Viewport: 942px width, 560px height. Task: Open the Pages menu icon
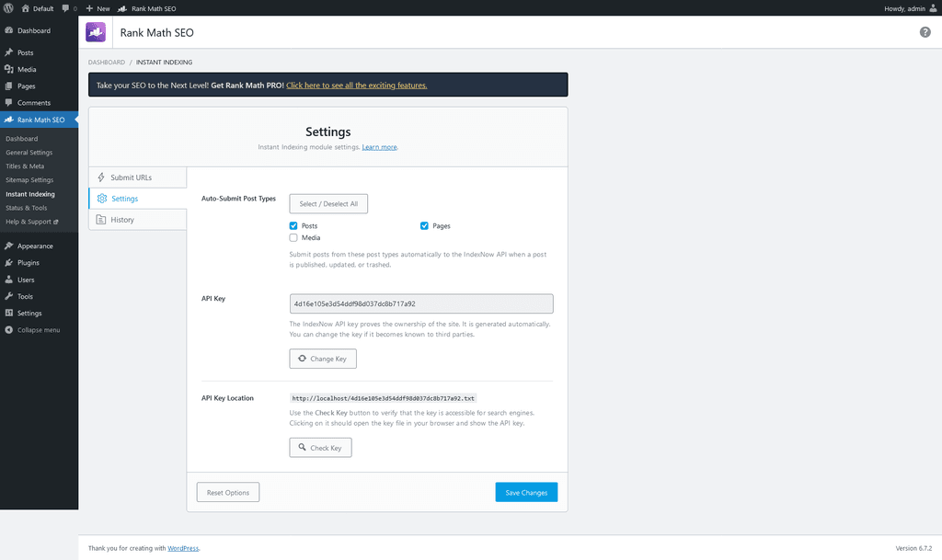click(9, 86)
